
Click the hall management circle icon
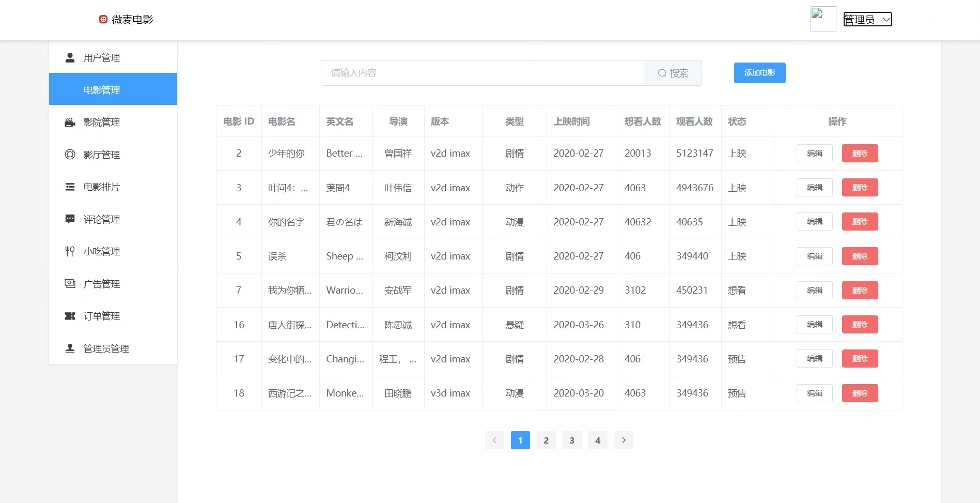[x=70, y=155]
